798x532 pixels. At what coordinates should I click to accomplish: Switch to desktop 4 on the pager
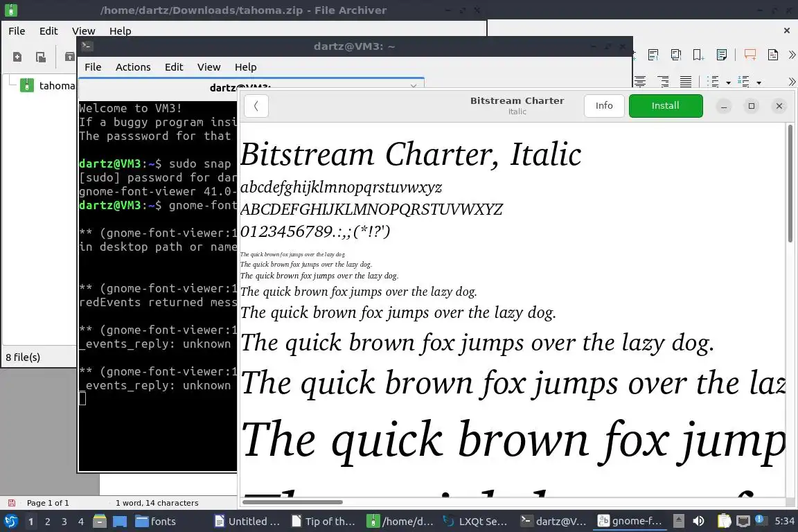pyautogui.click(x=81, y=522)
